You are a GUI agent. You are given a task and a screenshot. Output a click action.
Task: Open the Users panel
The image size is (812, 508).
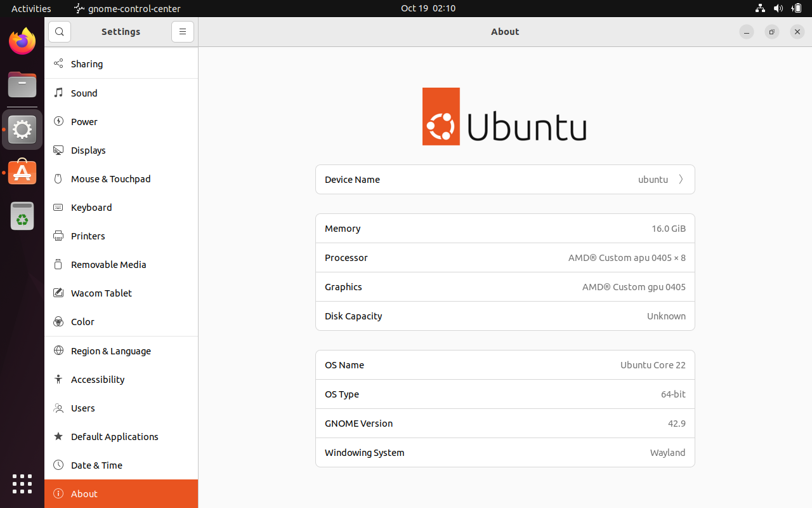click(121, 408)
